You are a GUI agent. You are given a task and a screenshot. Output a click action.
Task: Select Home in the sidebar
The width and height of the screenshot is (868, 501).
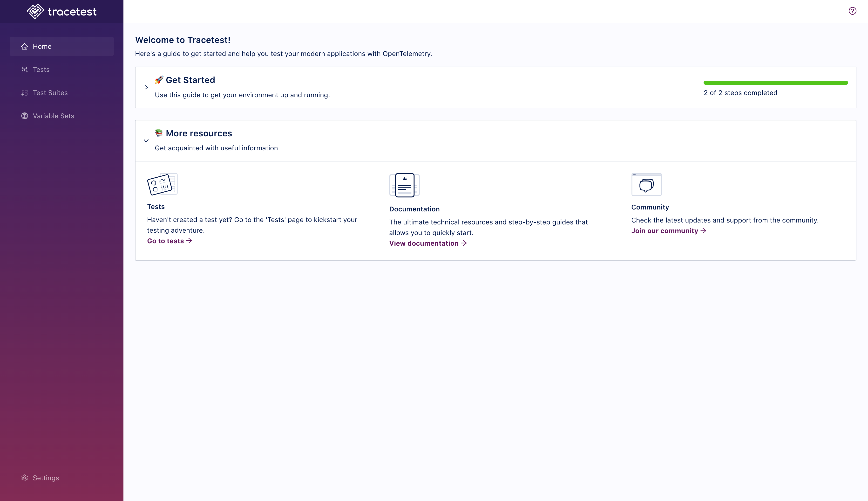[x=61, y=46]
